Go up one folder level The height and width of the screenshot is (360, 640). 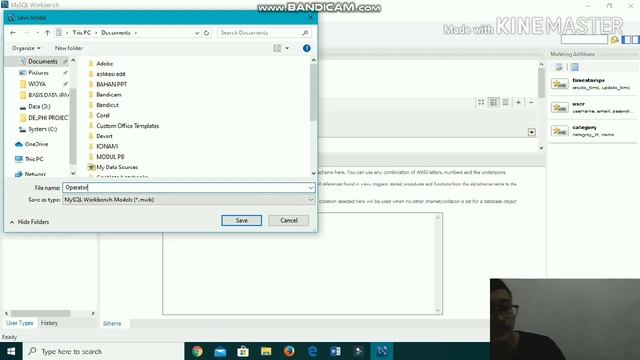(x=47, y=33)
